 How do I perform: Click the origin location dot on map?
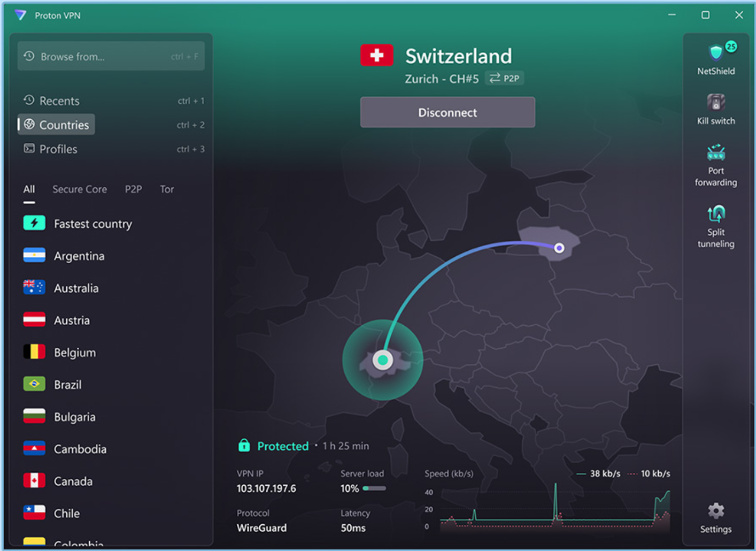pos(559,248)
